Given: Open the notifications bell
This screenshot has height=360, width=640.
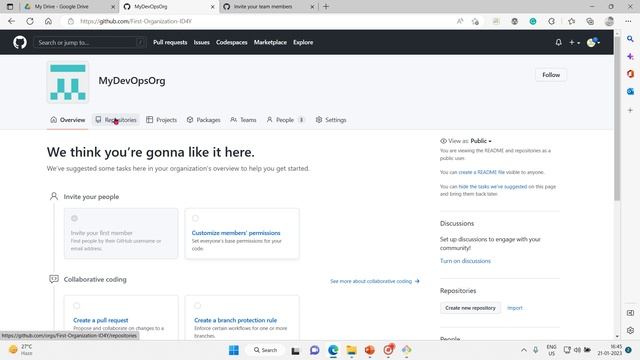Looking at the screenshot, I should [558, 42].
